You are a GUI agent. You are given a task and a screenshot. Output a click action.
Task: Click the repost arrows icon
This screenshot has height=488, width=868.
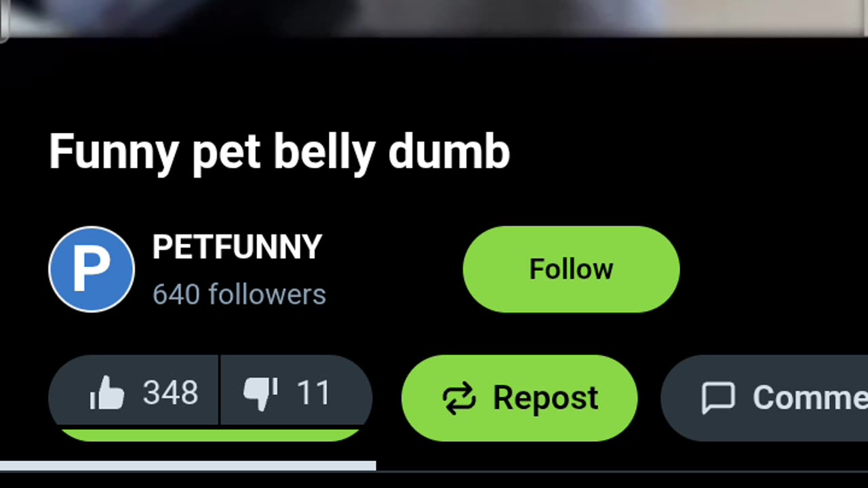click(x=459, y=398)
